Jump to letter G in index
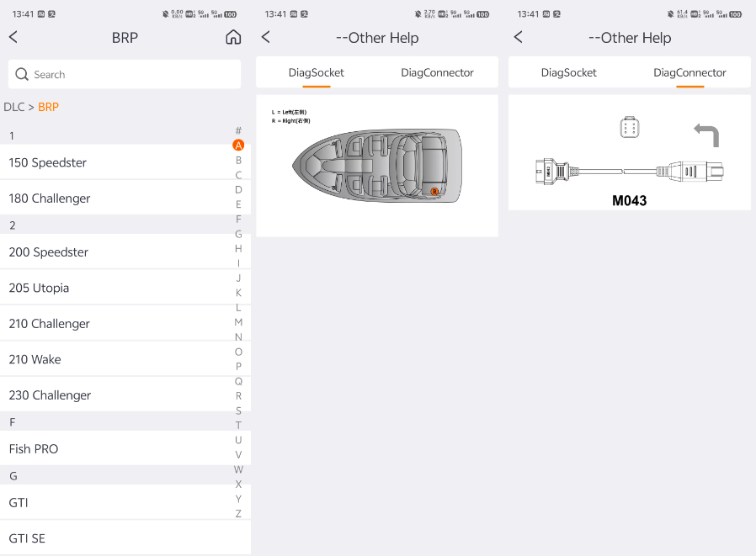 click(x=238, y=234)
